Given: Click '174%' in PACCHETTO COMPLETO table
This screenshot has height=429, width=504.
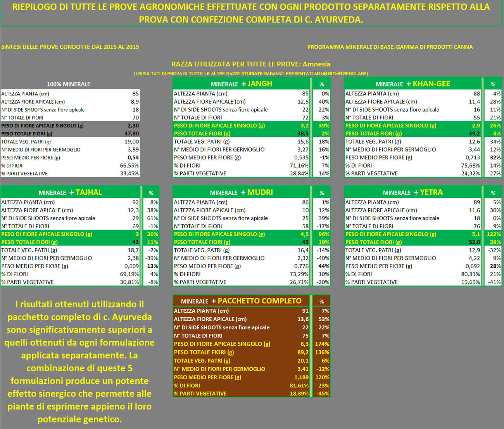Looking at the screenshot, I should [x=322, y=344].
